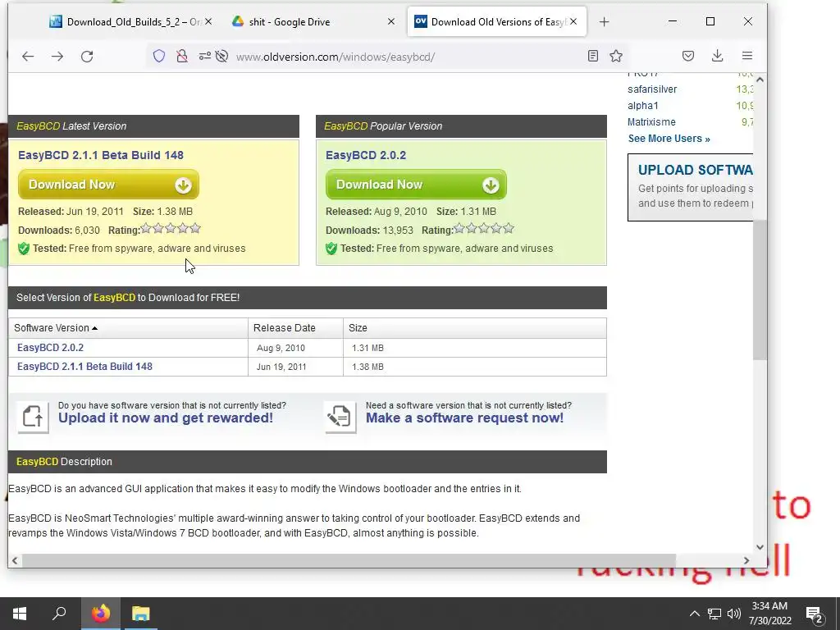840x630 pixels.
Task: Toggle reader view icon
Action: coord(592,56)
